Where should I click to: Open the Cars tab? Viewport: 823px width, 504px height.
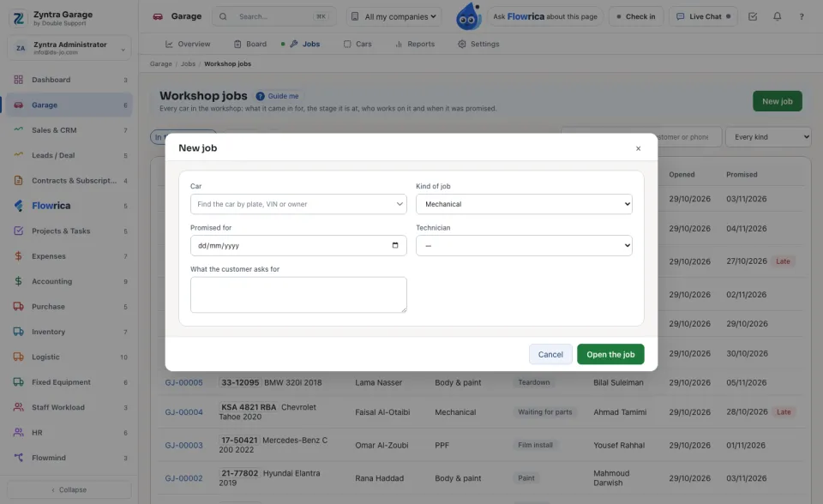(x=357, y=44)
